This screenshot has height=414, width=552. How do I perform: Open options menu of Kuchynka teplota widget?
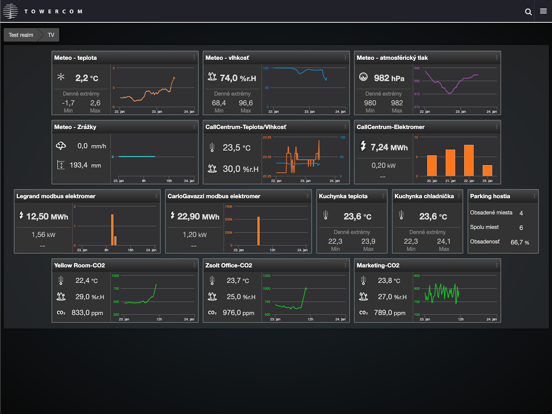[x=383, y=196]
